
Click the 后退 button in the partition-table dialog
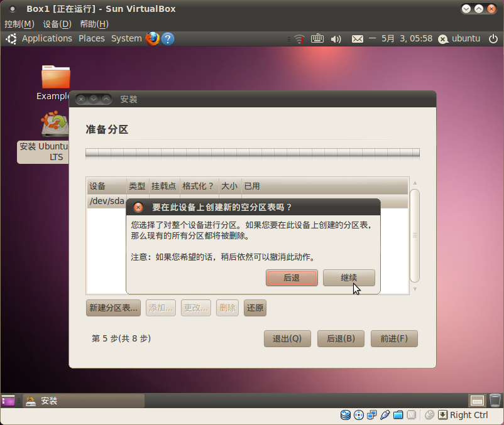pos(292,277)
